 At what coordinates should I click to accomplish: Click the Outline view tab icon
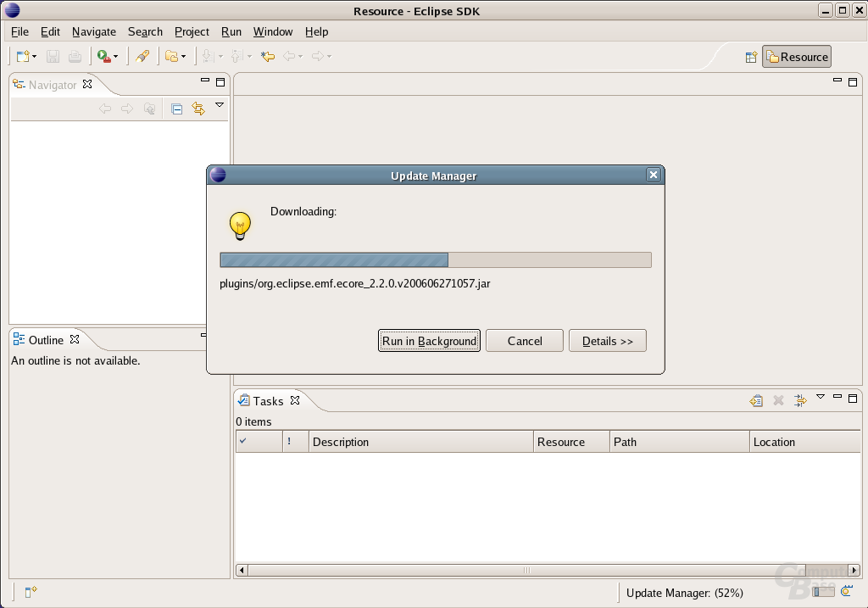[x=19, y=339]
